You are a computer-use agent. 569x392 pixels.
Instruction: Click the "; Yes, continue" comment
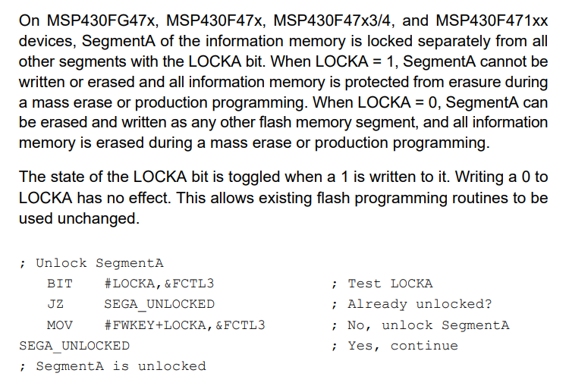tap(395, 346)
